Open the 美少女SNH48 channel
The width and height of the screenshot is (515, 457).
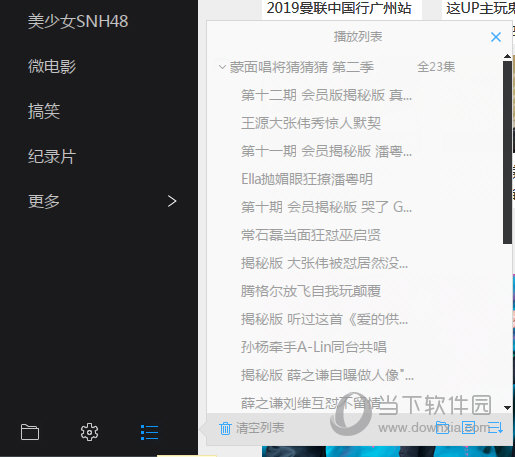click(x=78, y=21)
